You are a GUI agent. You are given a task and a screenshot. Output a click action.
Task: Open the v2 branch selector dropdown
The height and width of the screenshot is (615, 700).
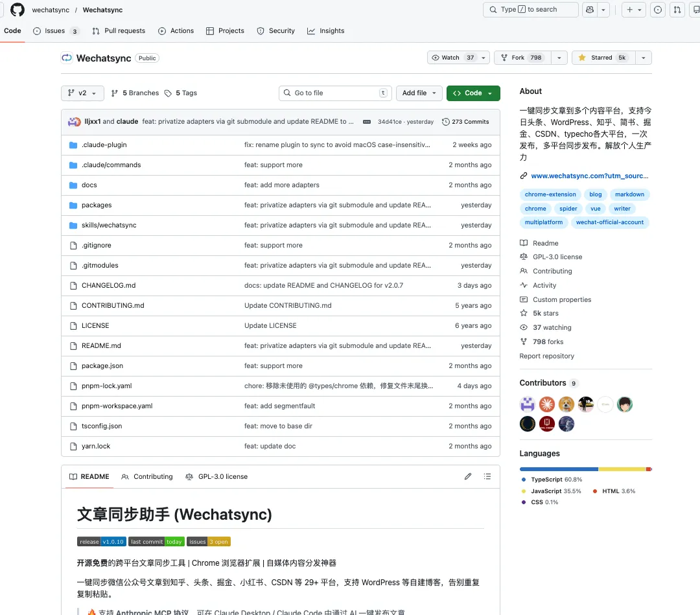coord(82,93)
